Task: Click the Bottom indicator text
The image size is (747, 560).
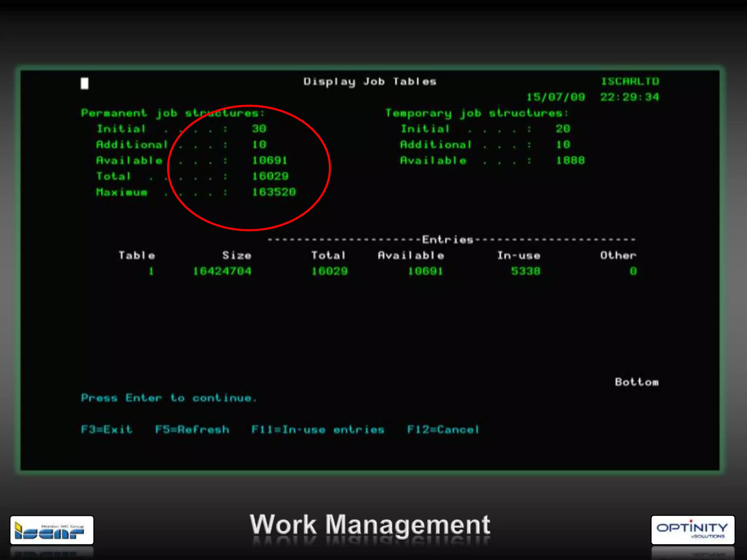Action: pyautogui.click(x=636, y=382)
